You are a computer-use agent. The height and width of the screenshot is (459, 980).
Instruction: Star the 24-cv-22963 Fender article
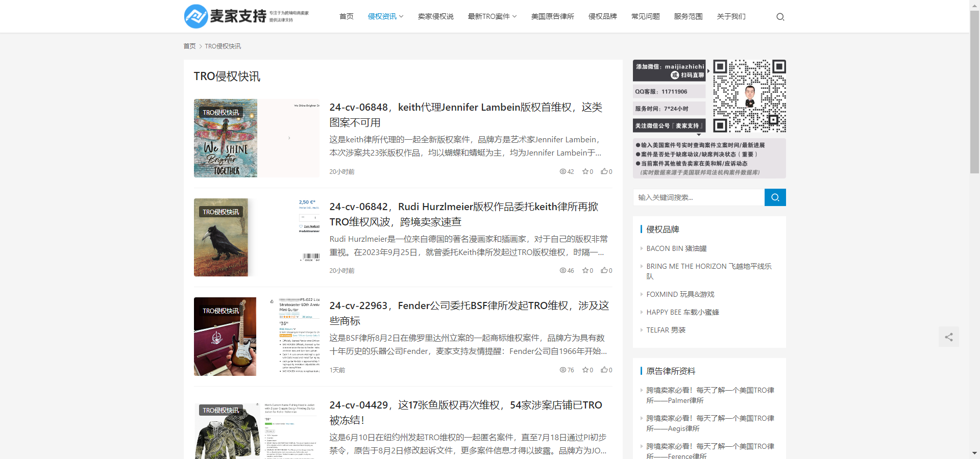[587, 370]
